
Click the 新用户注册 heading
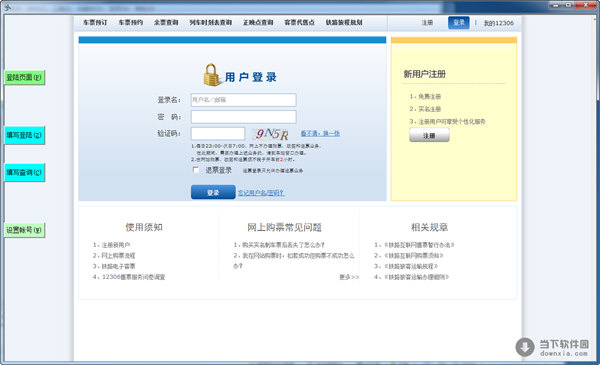425,74
